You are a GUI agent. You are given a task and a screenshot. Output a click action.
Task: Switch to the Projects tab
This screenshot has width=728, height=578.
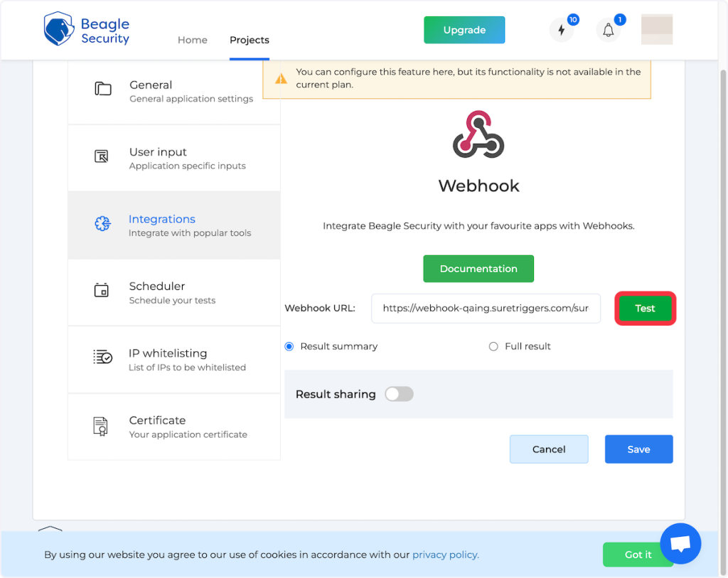250,40
